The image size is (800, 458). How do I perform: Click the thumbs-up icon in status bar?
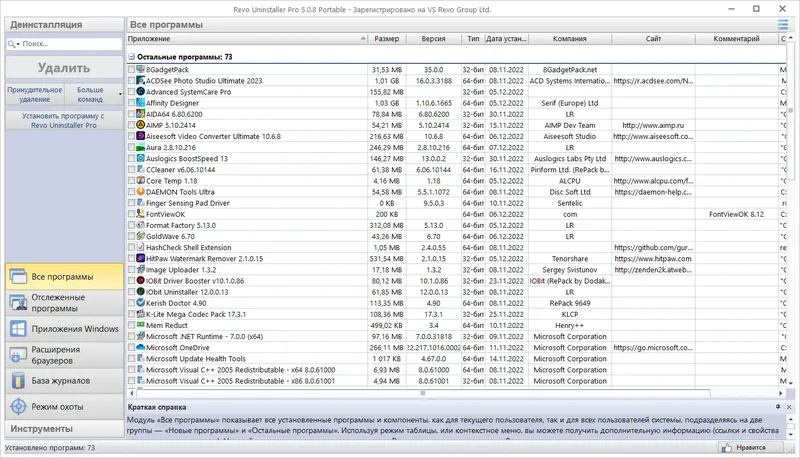pyautogui.click(x=727, y=447)
